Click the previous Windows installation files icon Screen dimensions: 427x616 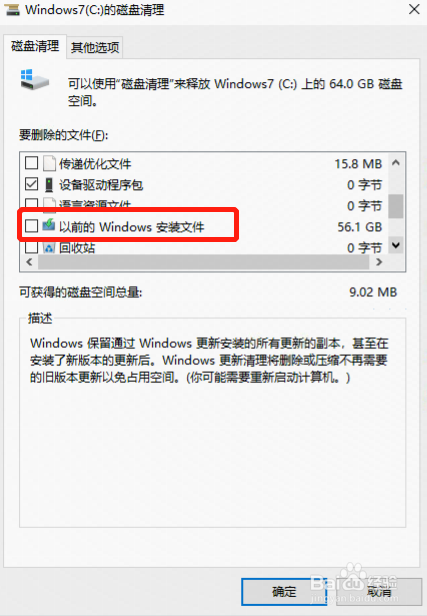49,226
